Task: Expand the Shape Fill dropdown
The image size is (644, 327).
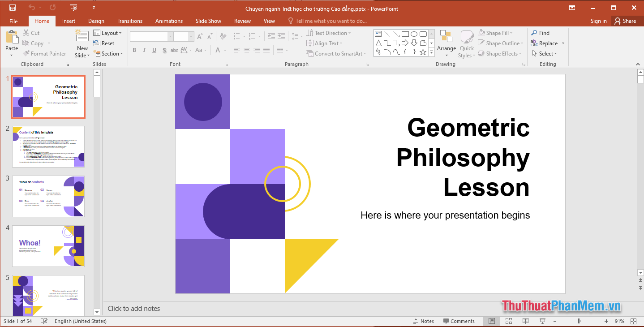Action: pos(511,32)
